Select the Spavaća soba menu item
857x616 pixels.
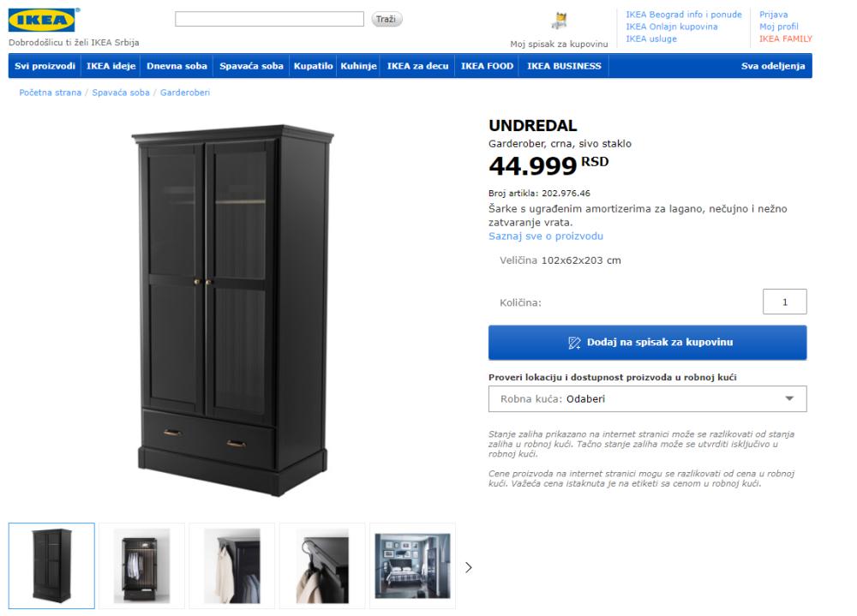[251, 66]
